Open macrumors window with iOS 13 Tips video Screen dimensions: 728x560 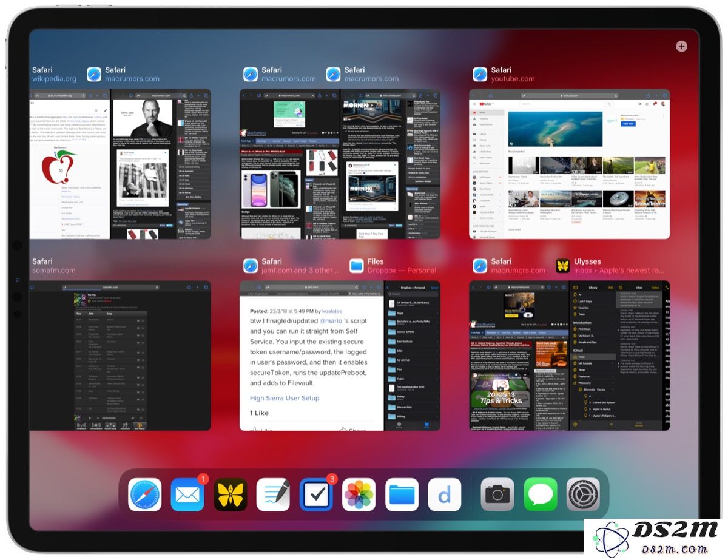(x=519, y=356)
